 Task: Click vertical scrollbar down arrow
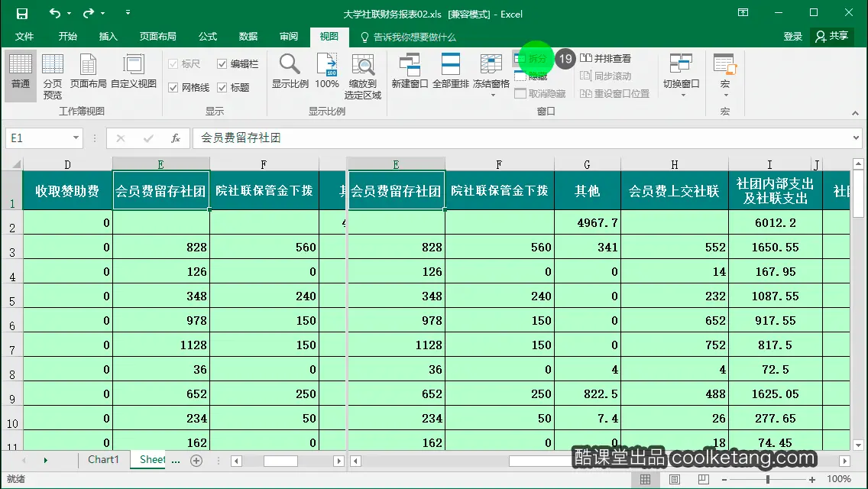[858, 445]
